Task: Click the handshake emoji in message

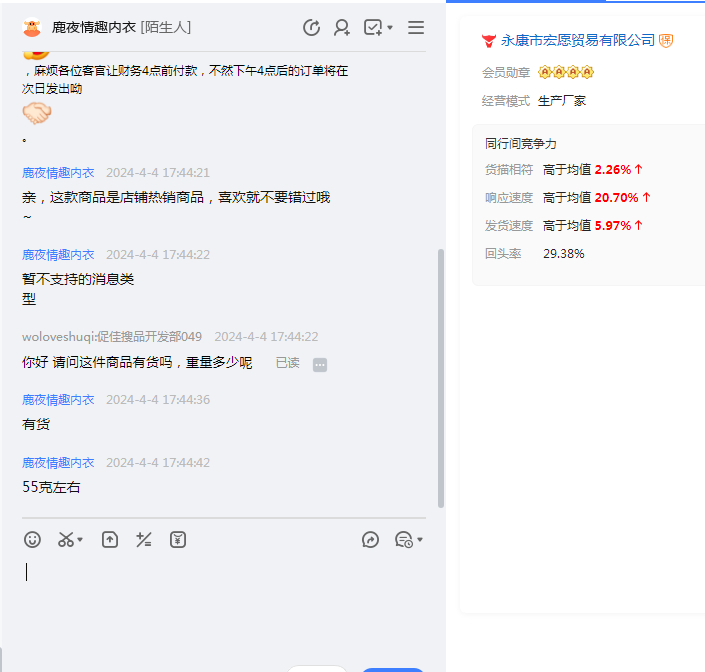Action: click(x=36, y=113)
